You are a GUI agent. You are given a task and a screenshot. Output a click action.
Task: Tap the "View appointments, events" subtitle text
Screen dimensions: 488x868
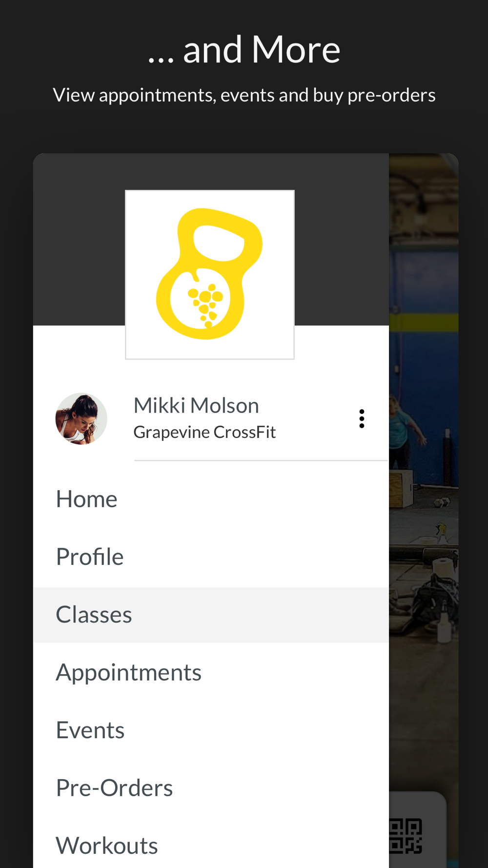coord(244,95)
